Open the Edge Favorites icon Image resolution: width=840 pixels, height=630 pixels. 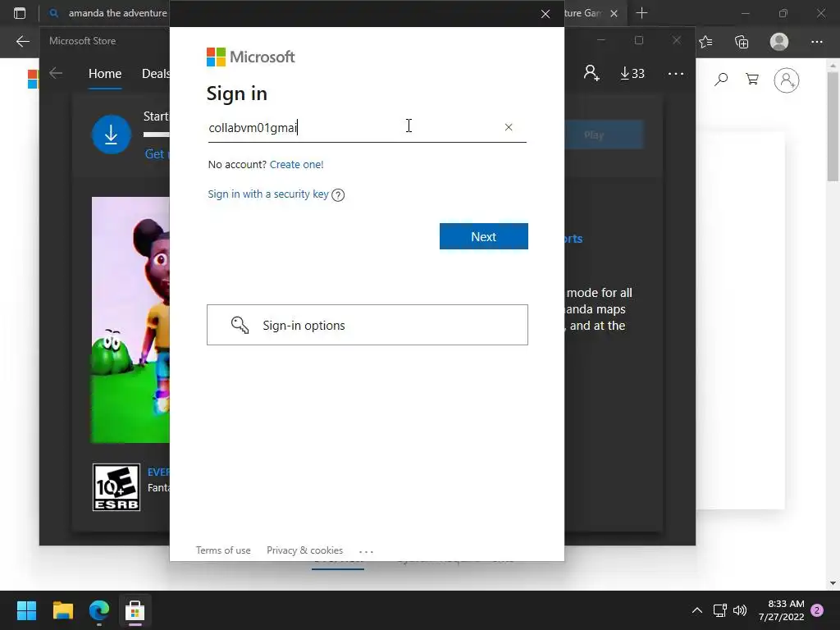[x=705, y=41]
